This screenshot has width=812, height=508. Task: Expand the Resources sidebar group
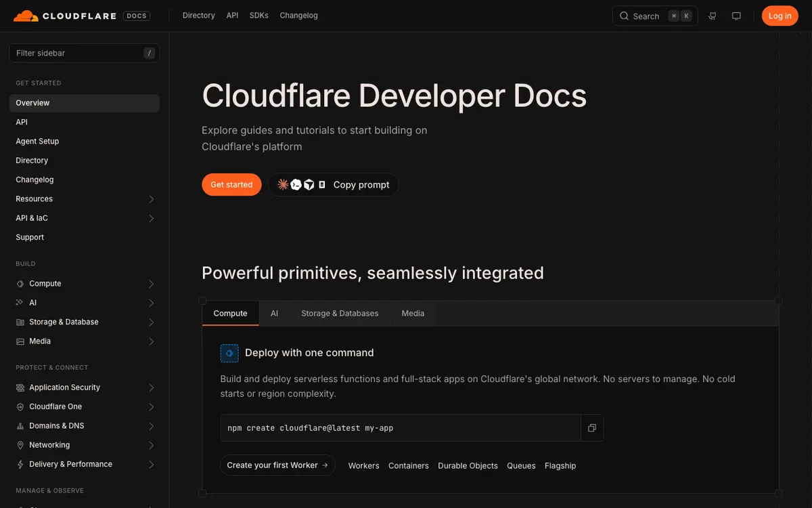pyautogui.click(x=151, y=199)
